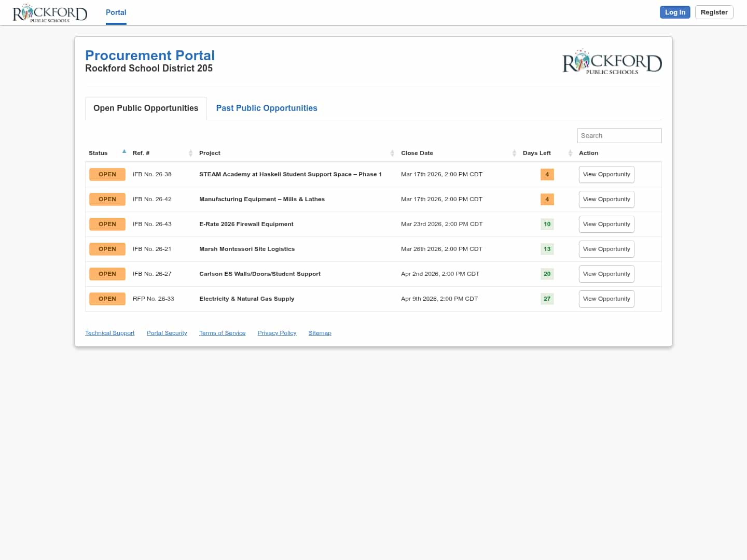Image resolution: width=747 pixels, height=560 pixels.
Task: Click OPEN status badge for IFB 26-38
Action: 107,174
